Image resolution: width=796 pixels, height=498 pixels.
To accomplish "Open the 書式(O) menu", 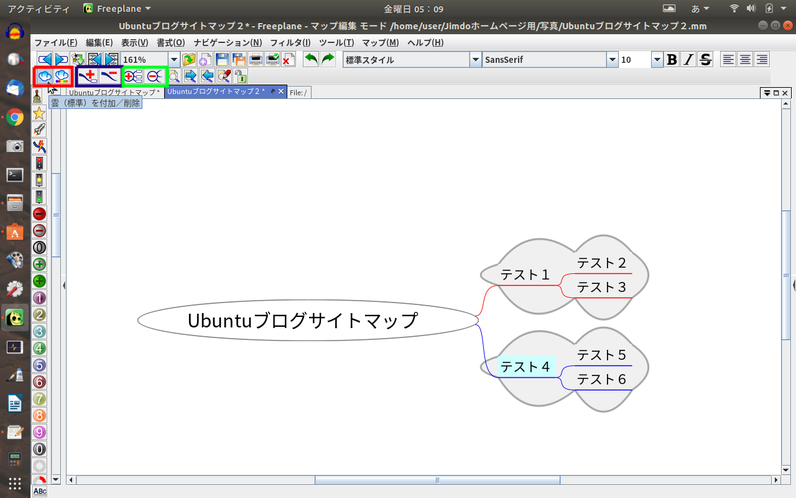I will [x=171, y=43].
